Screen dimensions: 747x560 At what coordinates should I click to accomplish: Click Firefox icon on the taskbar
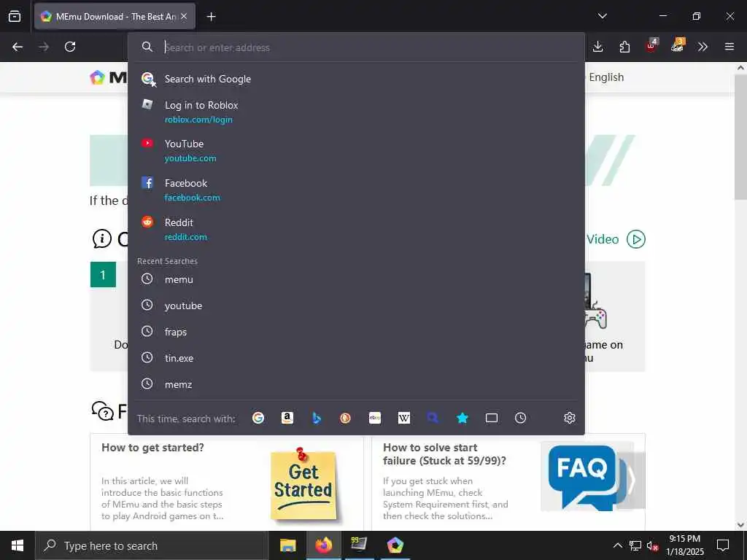(x=323, y=545)
